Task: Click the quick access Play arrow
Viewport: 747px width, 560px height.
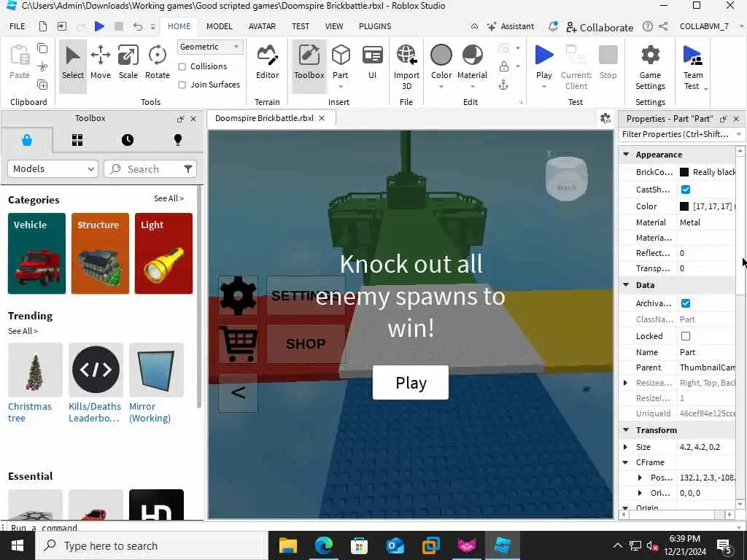Action: tap(99, 26)
